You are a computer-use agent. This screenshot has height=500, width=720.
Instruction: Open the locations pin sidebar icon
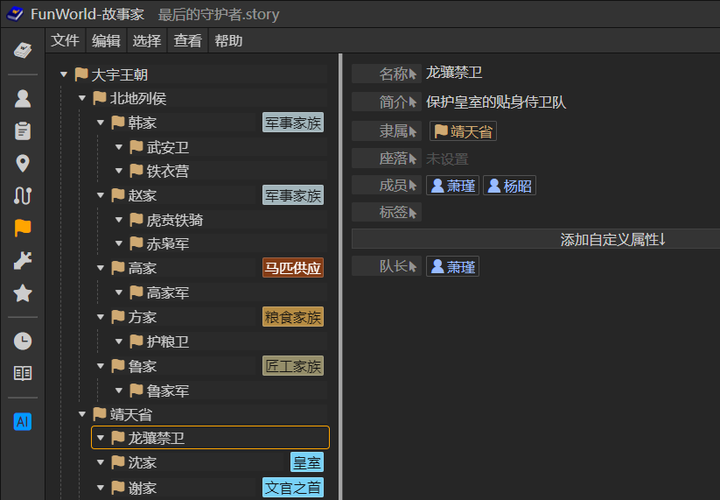click(x=22, y=164)
